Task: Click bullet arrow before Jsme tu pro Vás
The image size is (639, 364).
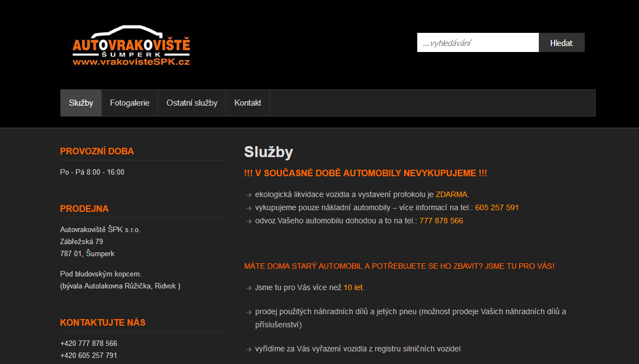Action: tap(249, 288)
